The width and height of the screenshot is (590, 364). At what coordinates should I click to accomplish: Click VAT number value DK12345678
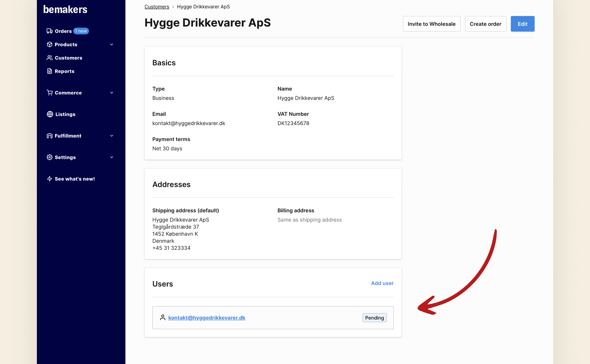click(293, 123)
